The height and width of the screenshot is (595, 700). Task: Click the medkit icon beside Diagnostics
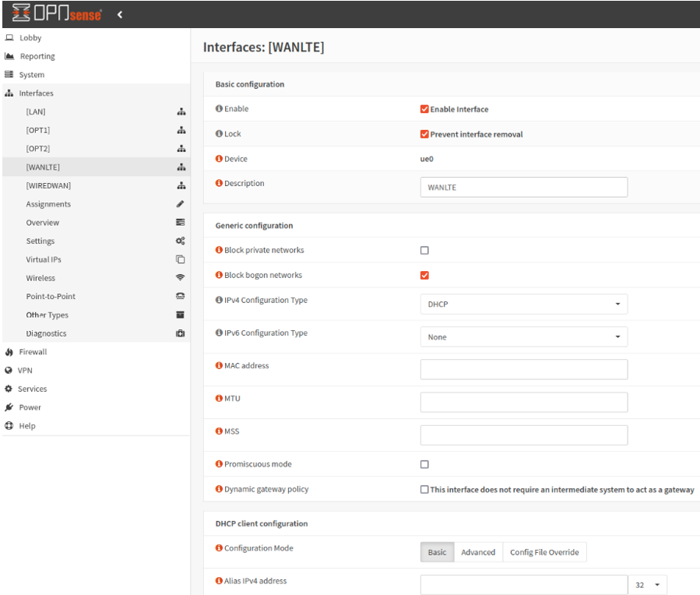coord(181,333)
